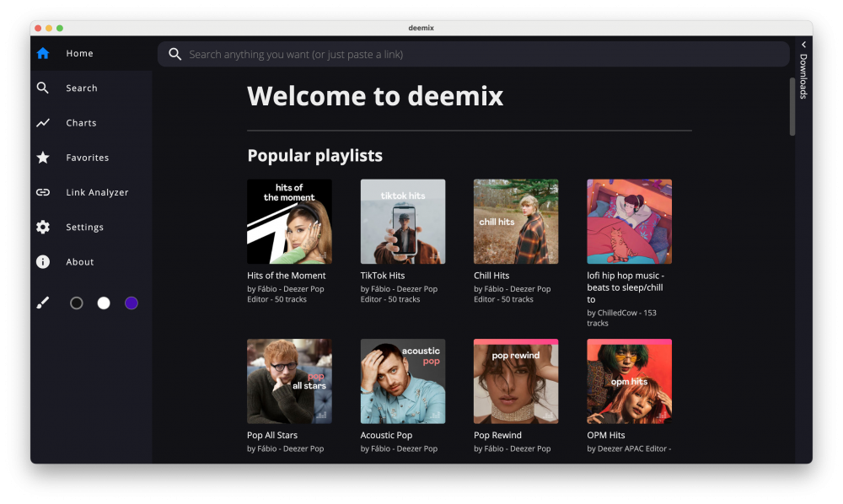
Task: Click the Link Analyzer chain icon
Action: [43, 192]
